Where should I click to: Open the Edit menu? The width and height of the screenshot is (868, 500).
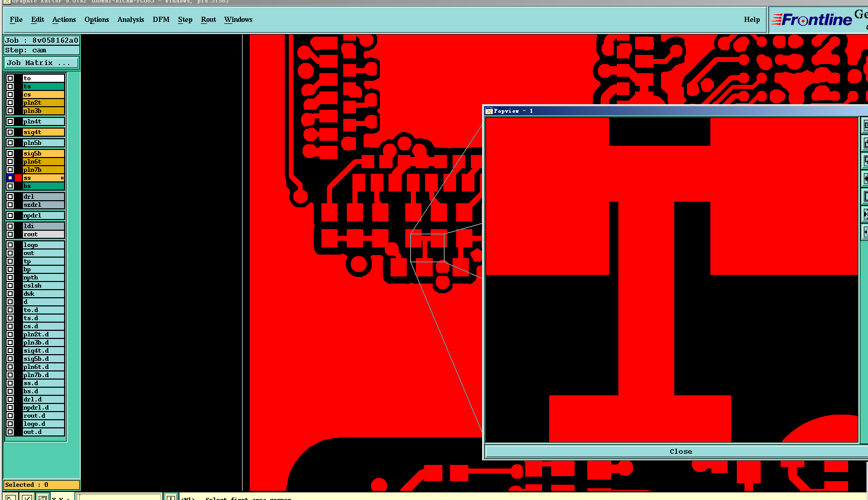pyautogui.click(x=38, y=20)
